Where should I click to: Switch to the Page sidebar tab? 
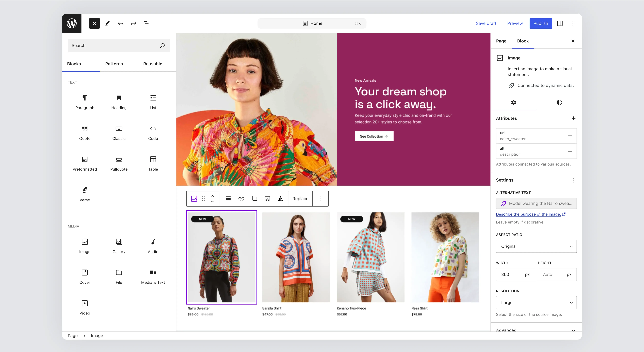[501, 41]
